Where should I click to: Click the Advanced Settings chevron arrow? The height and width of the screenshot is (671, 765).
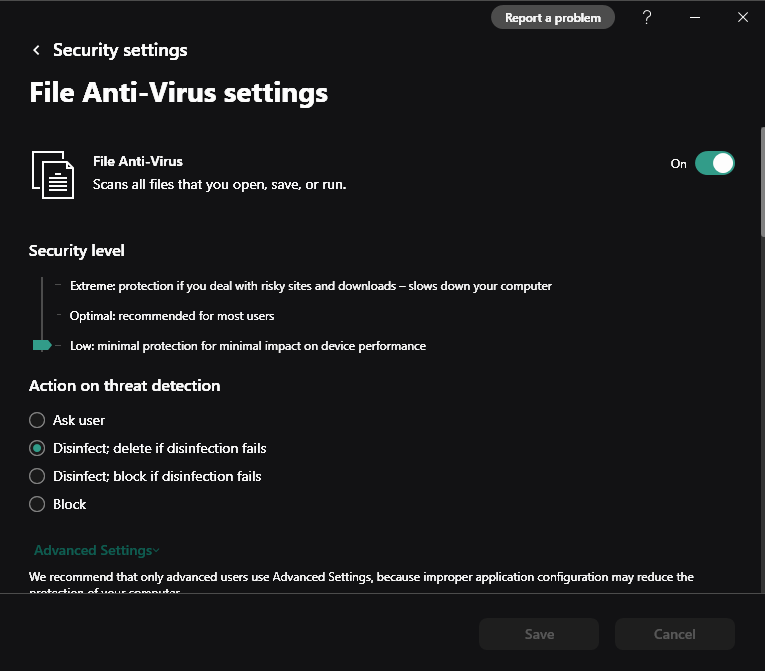click(157, 551)
